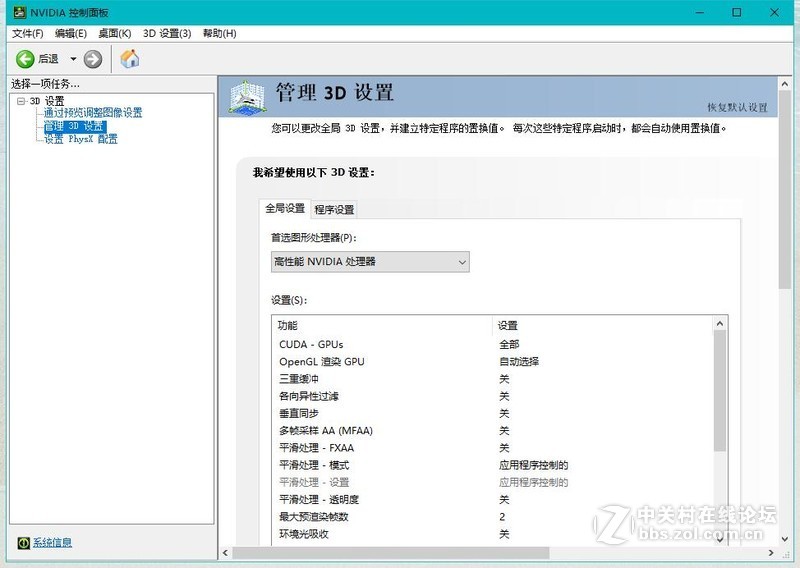The height and width of the screenshot is (568, 800).
Task: Select the CUDA - GPUs row
Action: pos(492,344)
